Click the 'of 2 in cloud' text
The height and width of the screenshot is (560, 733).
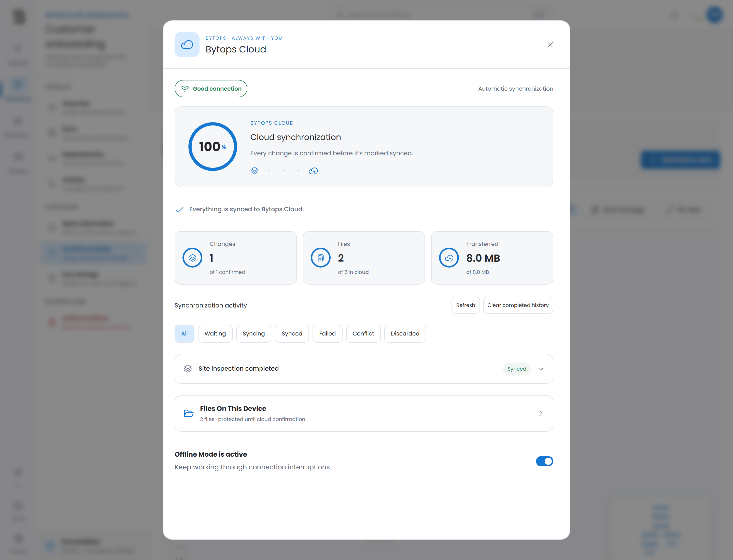click(x=353, y=272)
